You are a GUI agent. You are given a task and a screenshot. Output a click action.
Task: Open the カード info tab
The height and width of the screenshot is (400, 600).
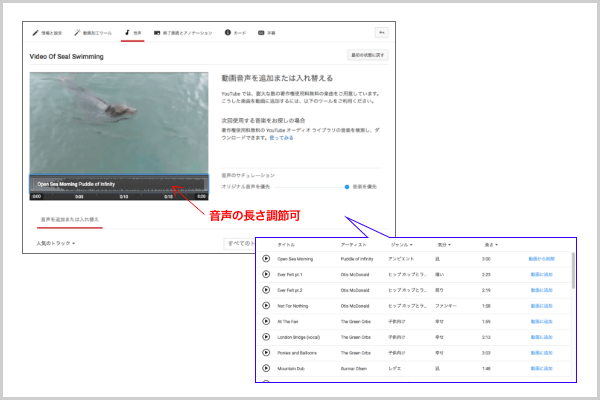(235, 33)
